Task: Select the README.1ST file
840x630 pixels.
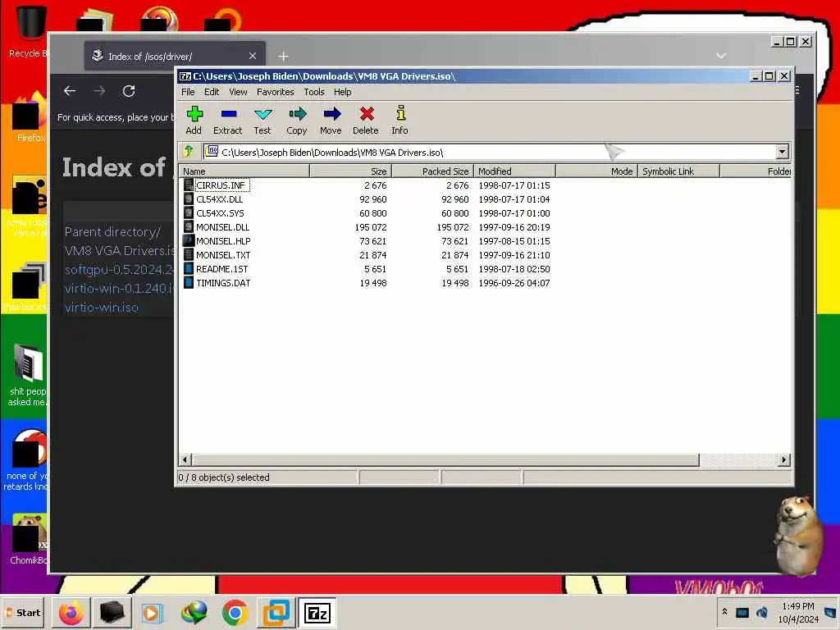Action: (x=221, y=269)
